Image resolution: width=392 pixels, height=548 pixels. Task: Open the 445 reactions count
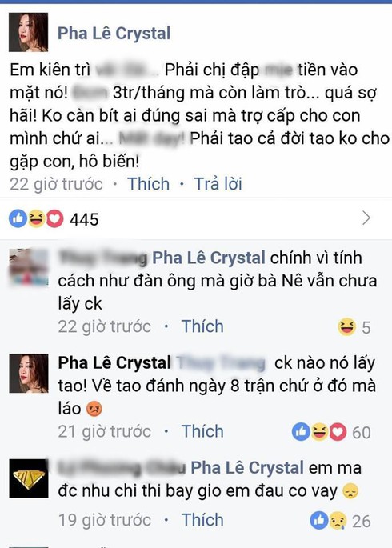[84, 219]
